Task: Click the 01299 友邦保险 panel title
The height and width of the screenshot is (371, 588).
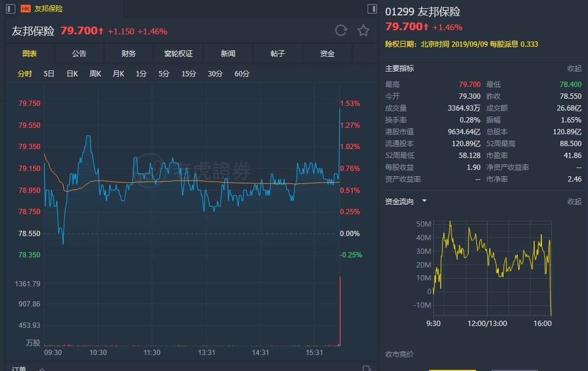Action: 423,12
